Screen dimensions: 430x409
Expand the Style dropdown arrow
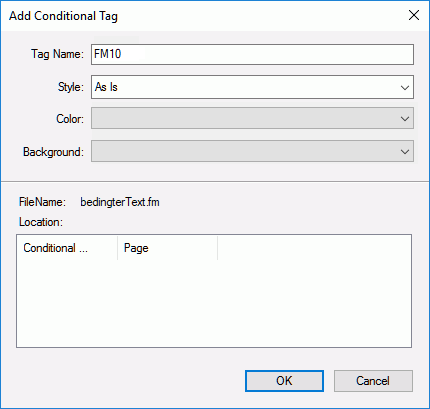point(405,88)
